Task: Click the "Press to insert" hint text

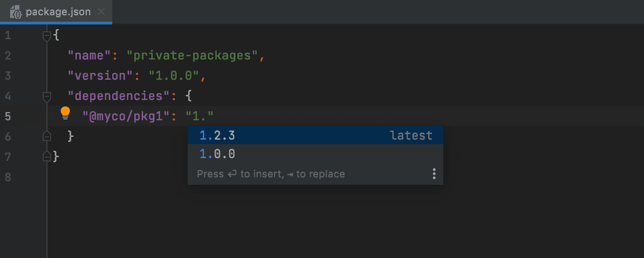Action: pos(270,174)
